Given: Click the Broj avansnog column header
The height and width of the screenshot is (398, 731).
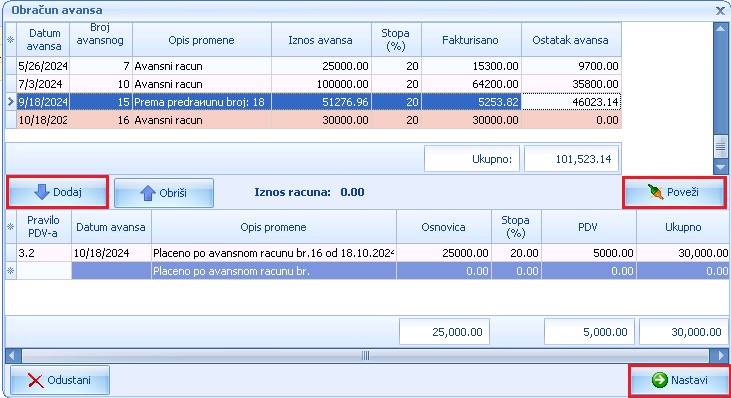Looking at the screenshot, I should point(101,40).
